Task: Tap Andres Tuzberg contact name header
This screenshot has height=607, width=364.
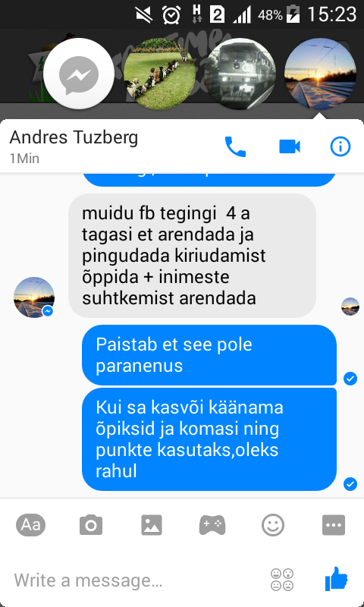Action: tap(74, 137)
